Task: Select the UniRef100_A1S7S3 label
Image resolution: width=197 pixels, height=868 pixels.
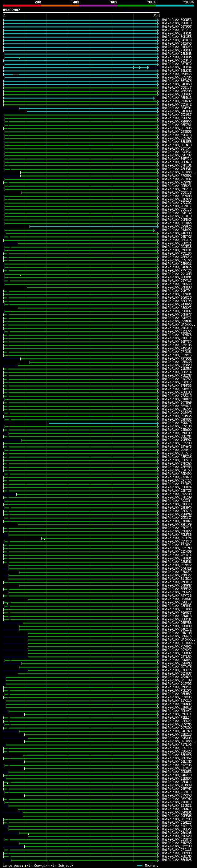Action: coord(176,379)
